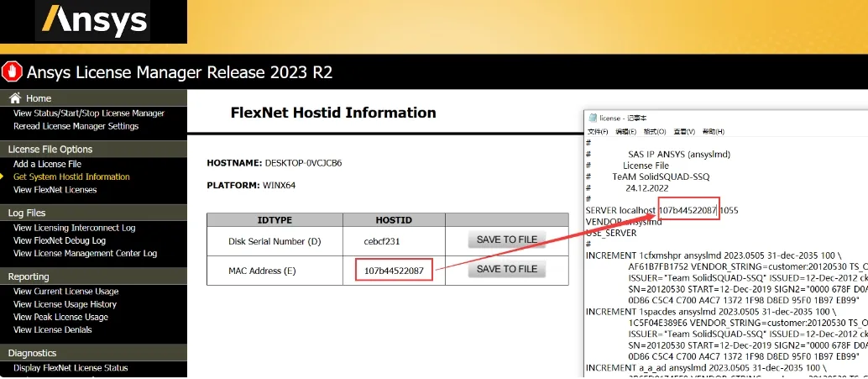Click 24.12.2022 date line in Notepad
Screen dimensions: 868x379
click(x=647, y=188)
